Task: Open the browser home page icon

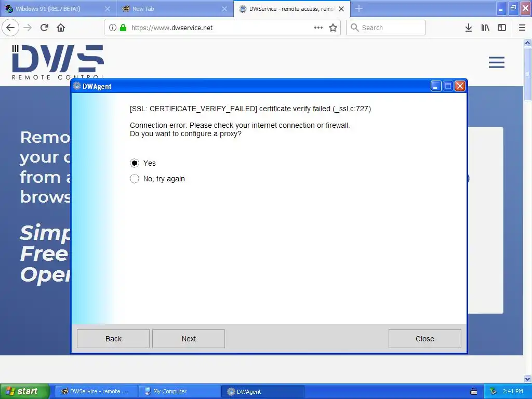Action: 61,28
